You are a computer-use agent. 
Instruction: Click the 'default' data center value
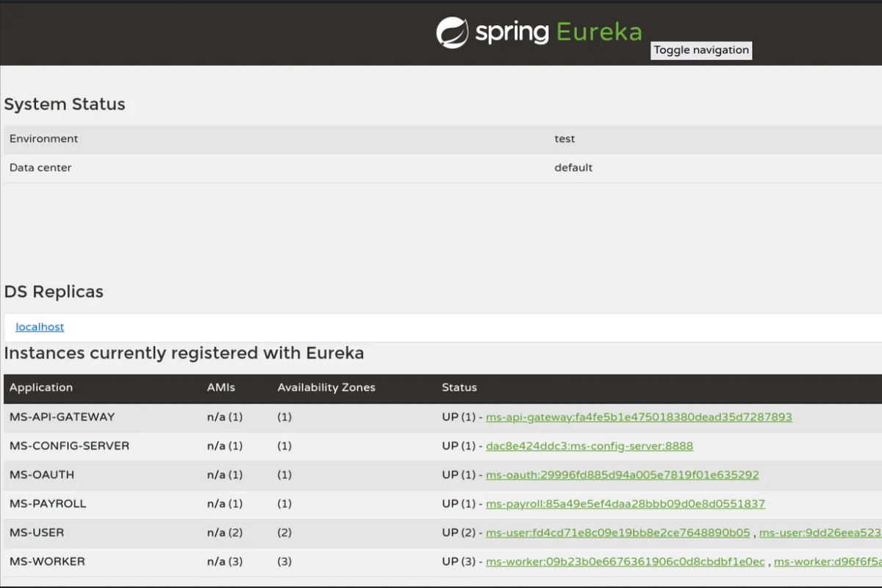[x=573, y=168]
